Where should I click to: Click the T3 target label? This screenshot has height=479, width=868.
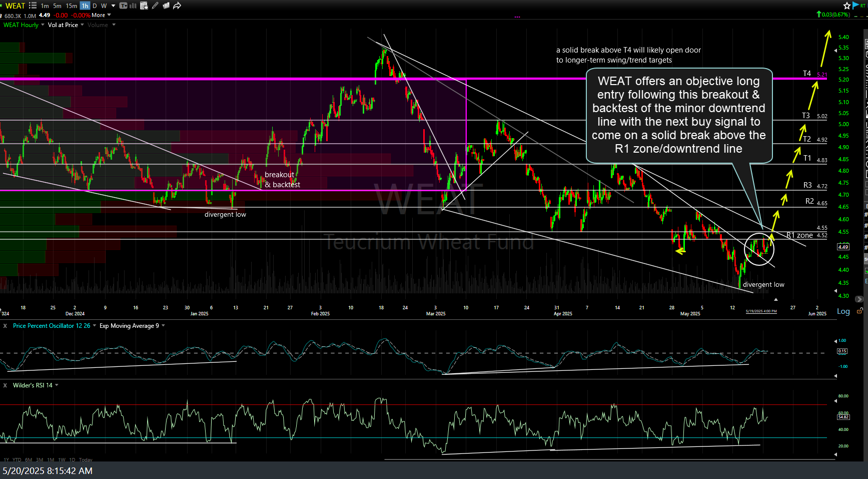click(x=806, y=116)
